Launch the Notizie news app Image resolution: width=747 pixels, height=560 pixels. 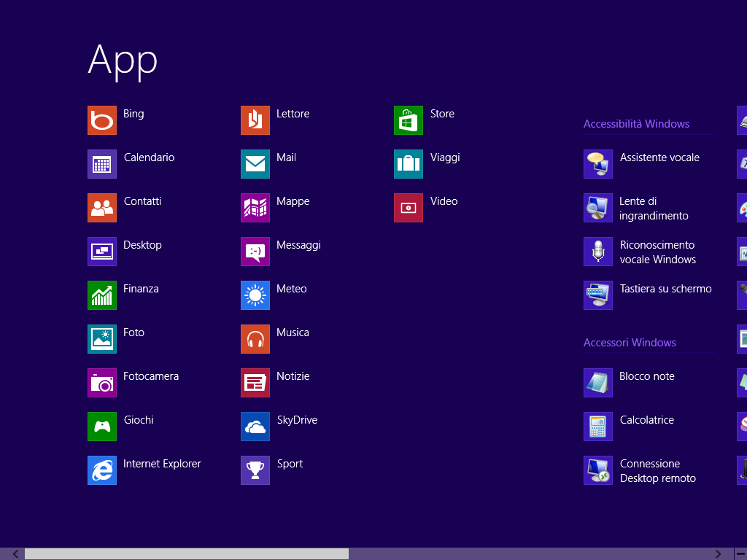tap(255, 383)
